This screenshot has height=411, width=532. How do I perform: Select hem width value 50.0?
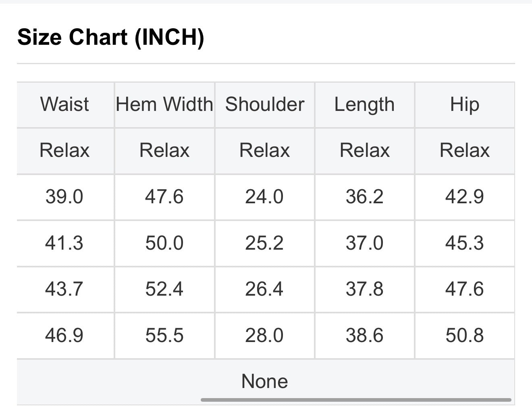pos(164,243)
